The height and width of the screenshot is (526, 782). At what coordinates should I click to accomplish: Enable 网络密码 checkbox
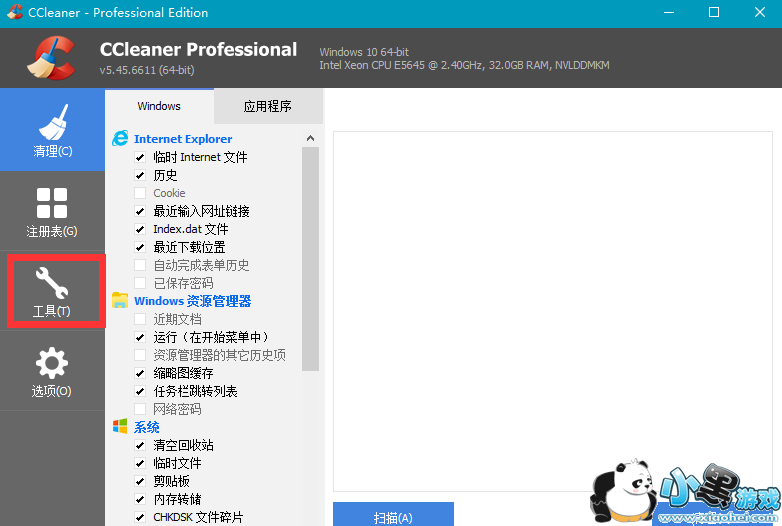(140, 409)
